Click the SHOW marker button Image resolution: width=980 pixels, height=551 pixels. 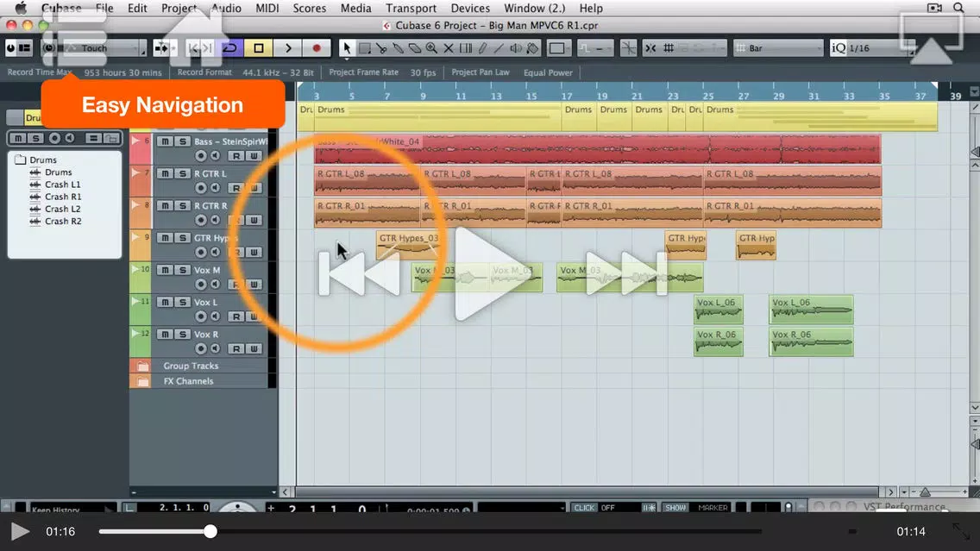tap(675, 508)
